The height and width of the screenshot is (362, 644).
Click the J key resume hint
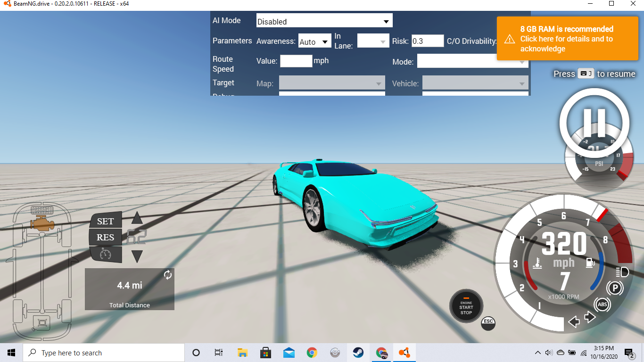click(586, 74)
